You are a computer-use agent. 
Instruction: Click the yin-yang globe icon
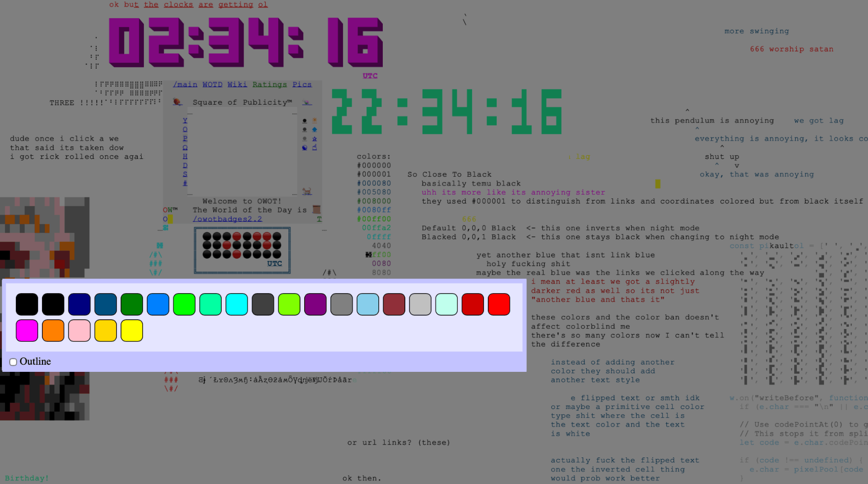[x=305, y=147]
